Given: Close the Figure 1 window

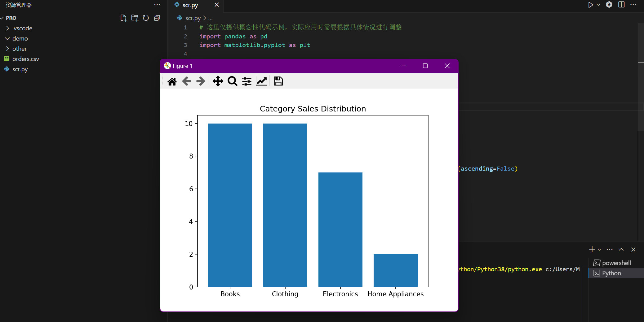Looking at the screenshot, I should coord(447,66).
